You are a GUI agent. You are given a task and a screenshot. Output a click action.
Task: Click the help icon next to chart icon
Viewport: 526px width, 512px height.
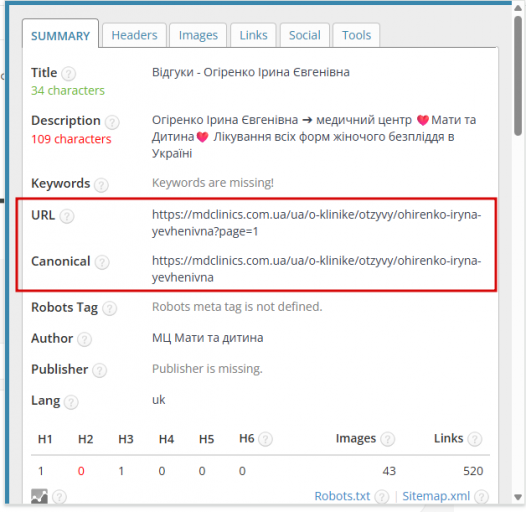(59, 497)
